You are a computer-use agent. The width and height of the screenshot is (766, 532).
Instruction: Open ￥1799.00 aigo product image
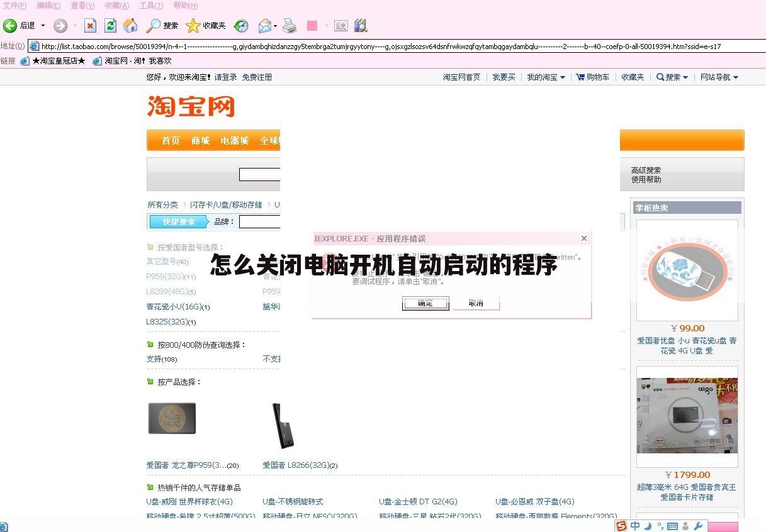687,417
